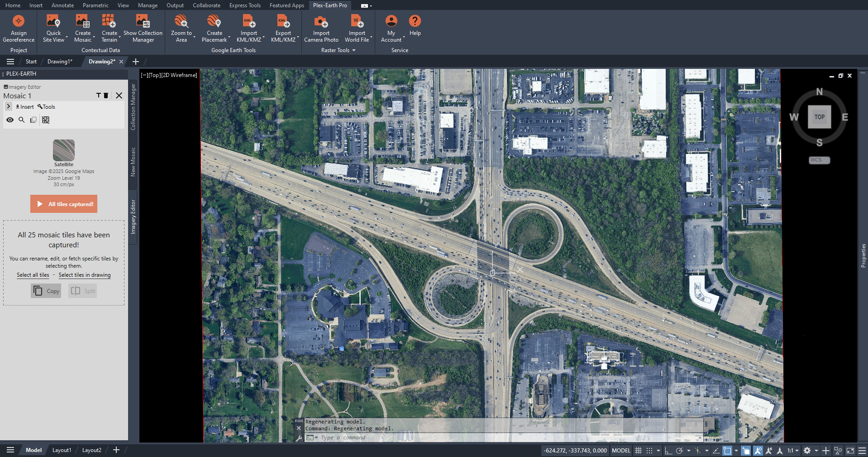The height and width of the screenshot is (457, 868).
Task: Open the workspace switching gear icon
Action: (807, 451)
